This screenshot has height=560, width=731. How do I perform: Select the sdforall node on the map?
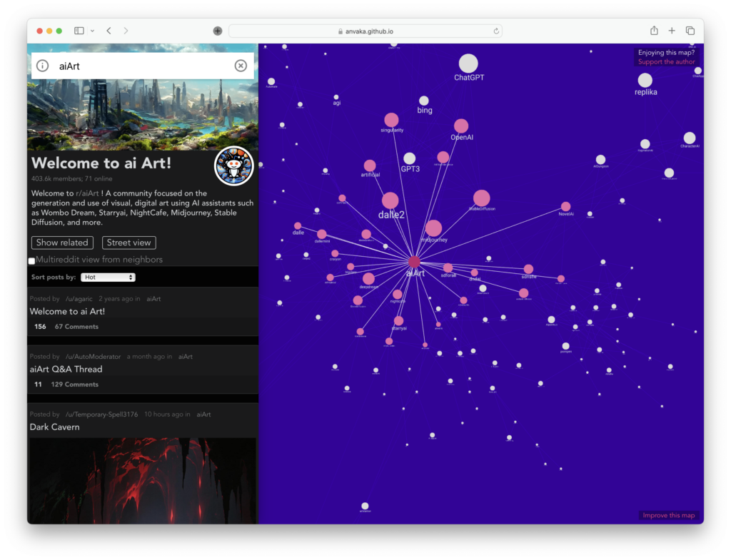[448, 268]
